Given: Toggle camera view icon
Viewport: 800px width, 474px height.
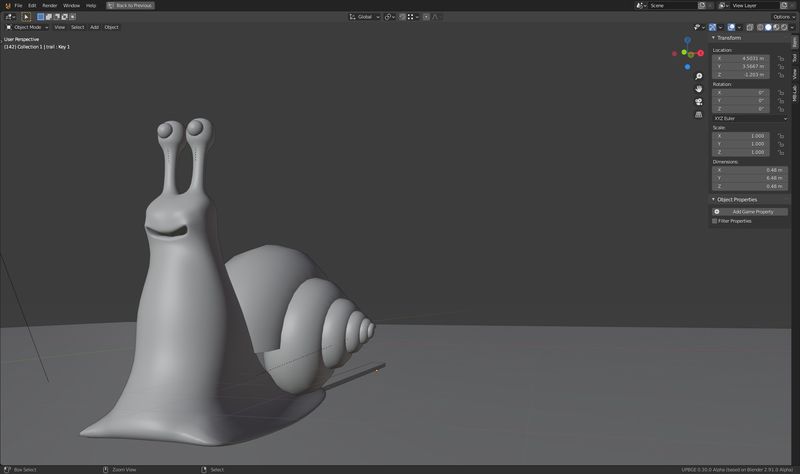Looking at the screenshot, I should pyautogui.click(x=698, y=102).
